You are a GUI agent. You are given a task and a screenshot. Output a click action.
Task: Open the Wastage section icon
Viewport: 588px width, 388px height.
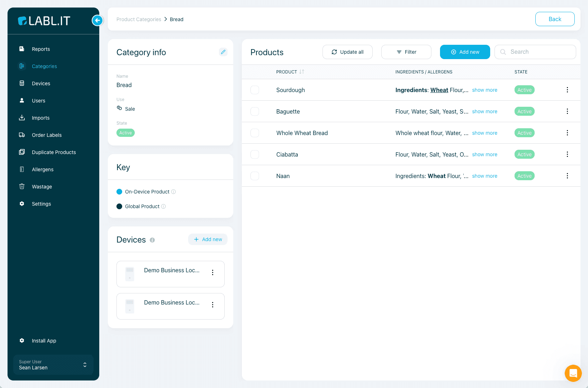[x=22, y=186]
